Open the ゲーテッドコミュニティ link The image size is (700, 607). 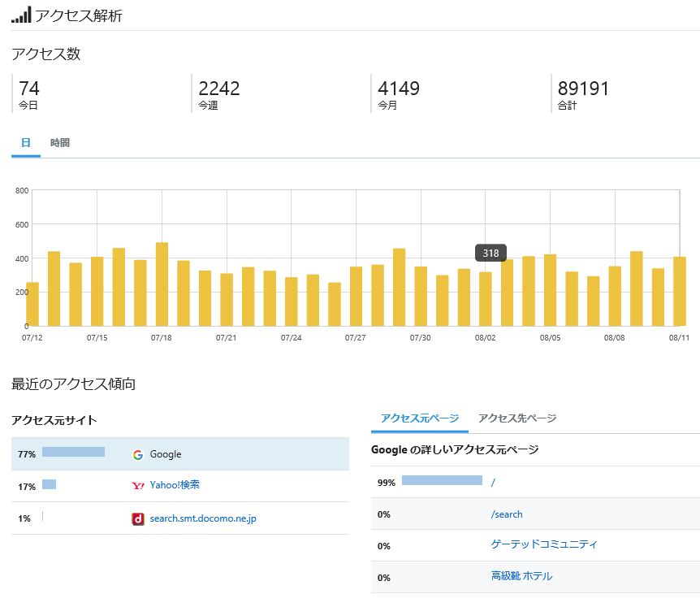544,544
